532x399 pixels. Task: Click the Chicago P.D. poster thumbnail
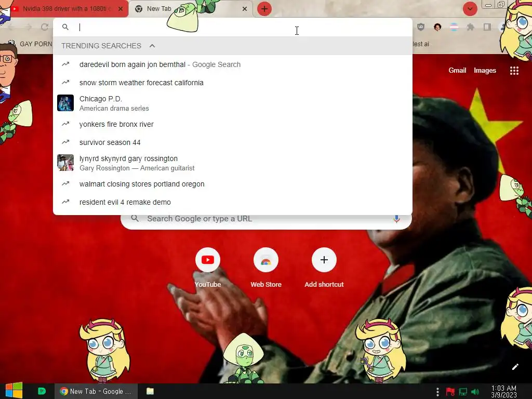[x=65, y=103]
